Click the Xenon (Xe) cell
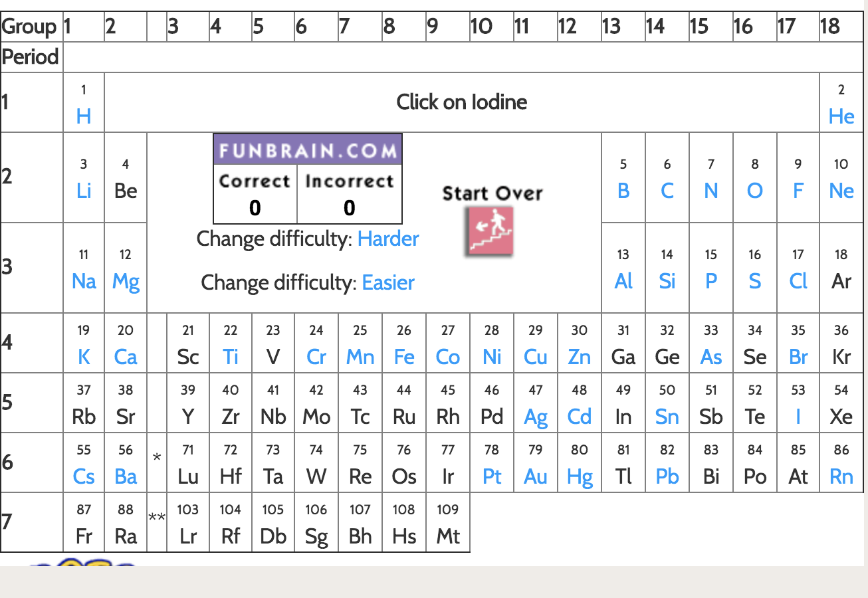Viewport: 868px width, 598px height. (x=841, y=417)
